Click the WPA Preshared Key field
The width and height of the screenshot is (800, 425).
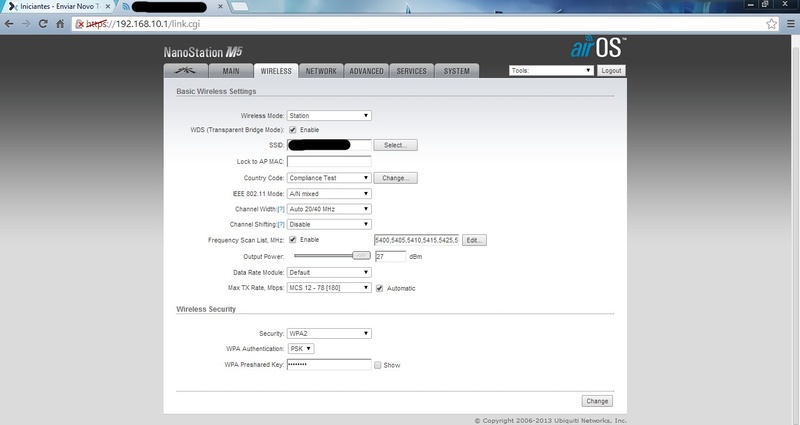[329, 365]
